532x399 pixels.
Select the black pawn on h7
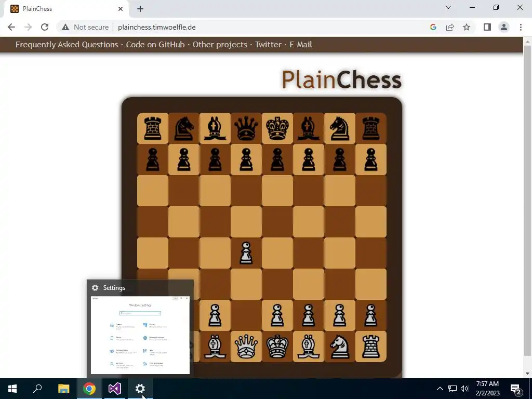click(371, 159)
